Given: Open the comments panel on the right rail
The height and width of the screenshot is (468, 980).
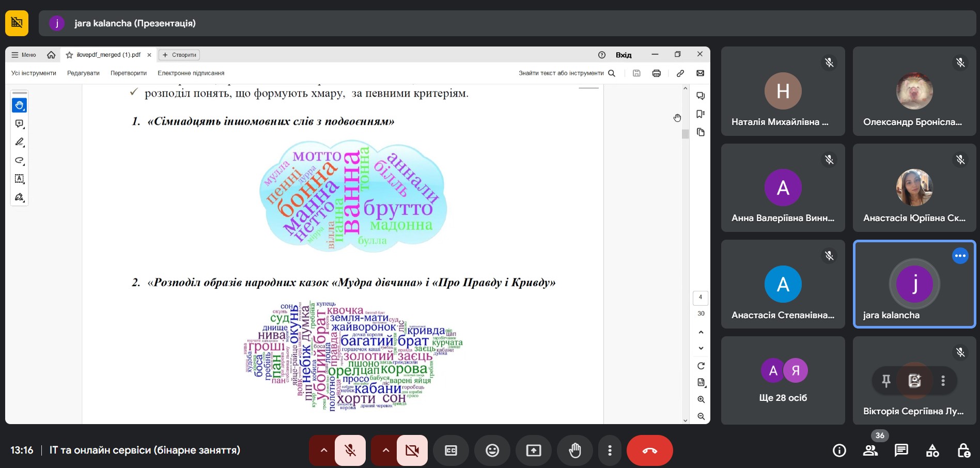Looking at the screenshot, I should (701, 96).
